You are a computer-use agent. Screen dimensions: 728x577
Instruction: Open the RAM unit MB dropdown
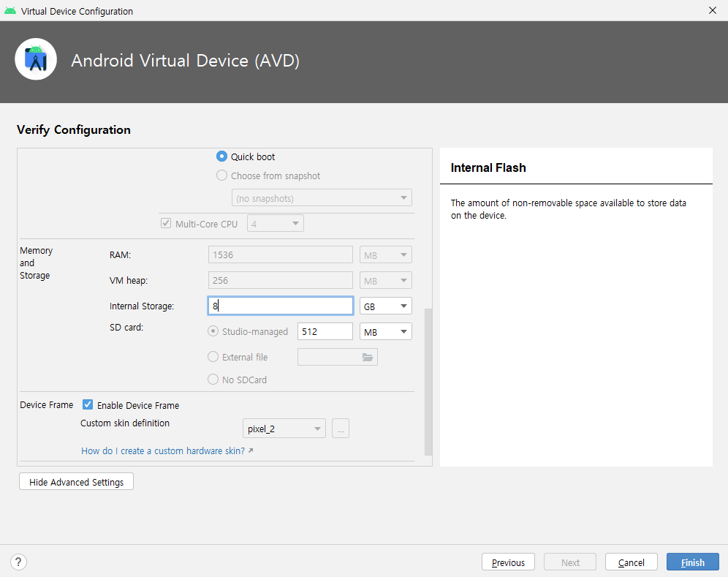pos(386,254)
